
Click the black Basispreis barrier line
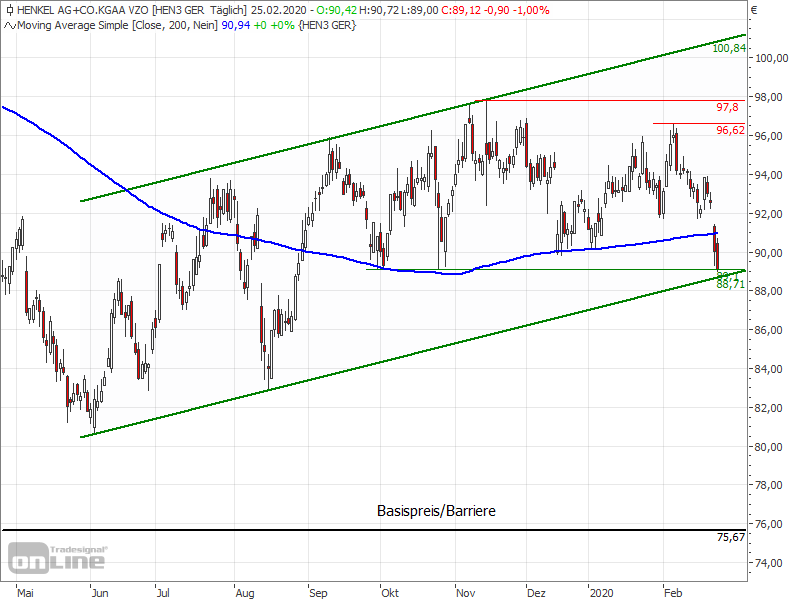click(373, 530)
